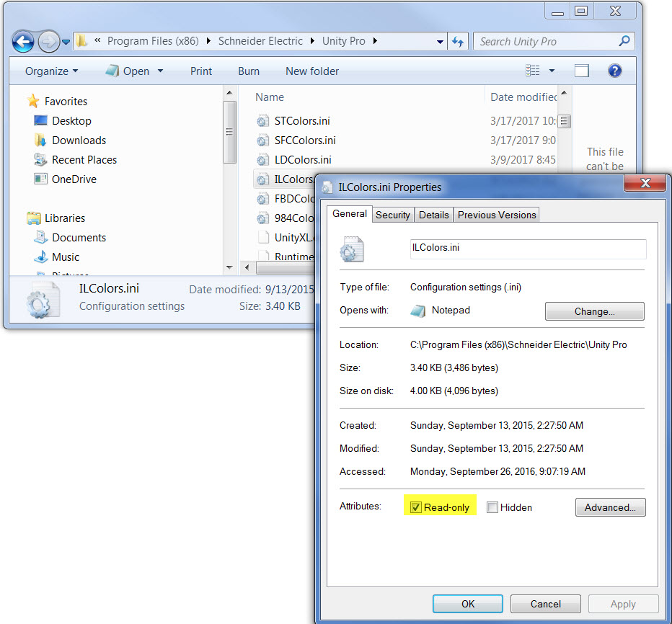The height and width of the screenshot is (624, 672).
Task: Click file type icon in Properties dialog
Action: [x=352, y=249]
